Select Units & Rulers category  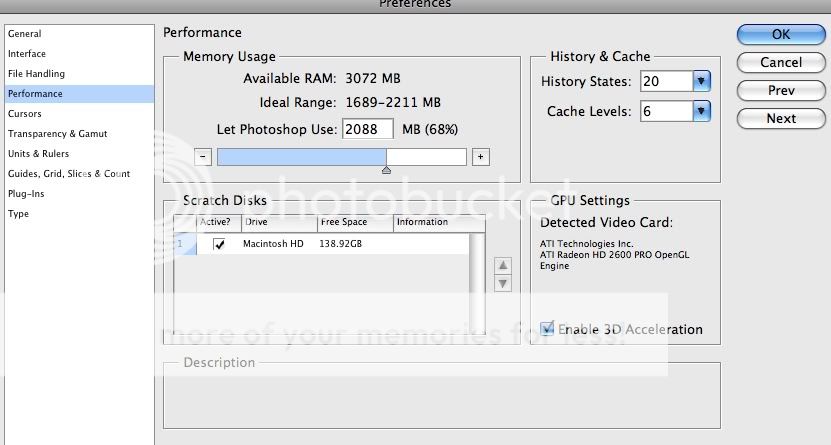[x=38, y=154]
